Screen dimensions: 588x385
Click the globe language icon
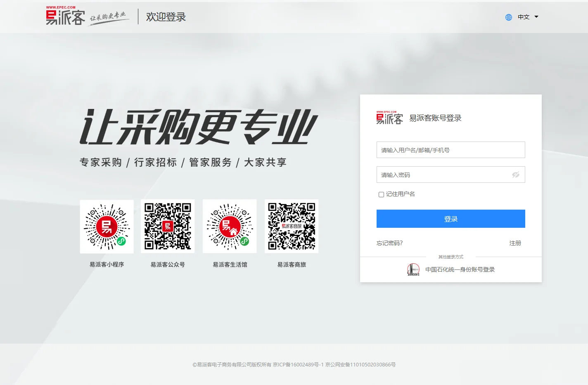tap(509, 17)
